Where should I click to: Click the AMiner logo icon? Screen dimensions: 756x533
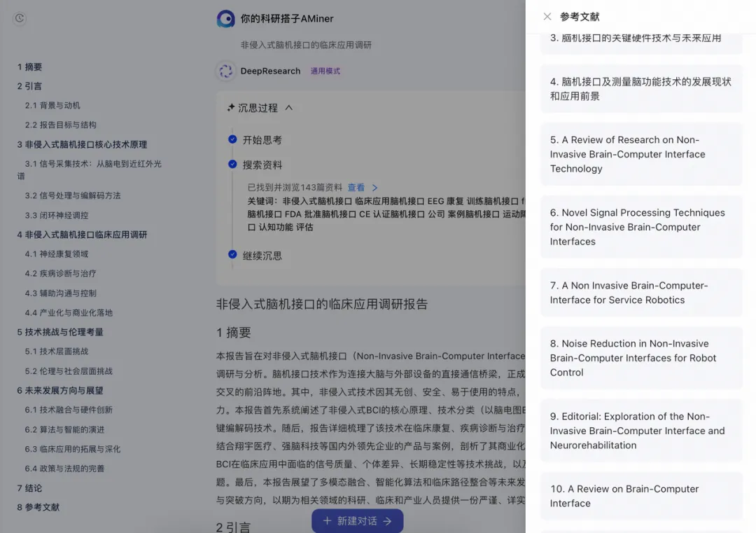click(225, 19)
